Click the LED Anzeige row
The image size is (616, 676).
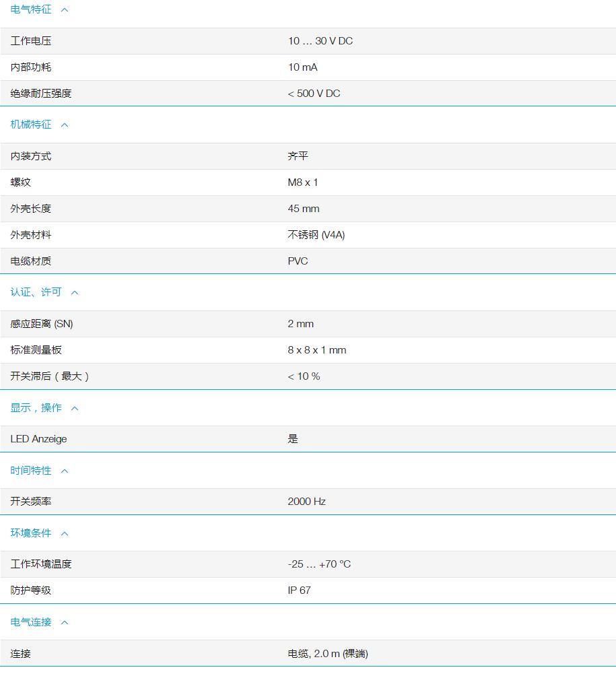(38, 439)
